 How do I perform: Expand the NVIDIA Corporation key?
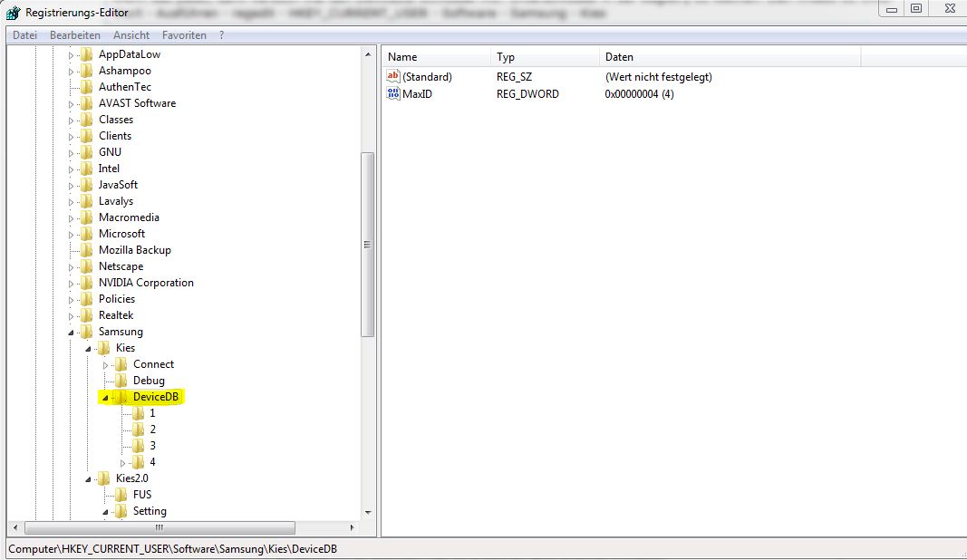coord(71,284)
